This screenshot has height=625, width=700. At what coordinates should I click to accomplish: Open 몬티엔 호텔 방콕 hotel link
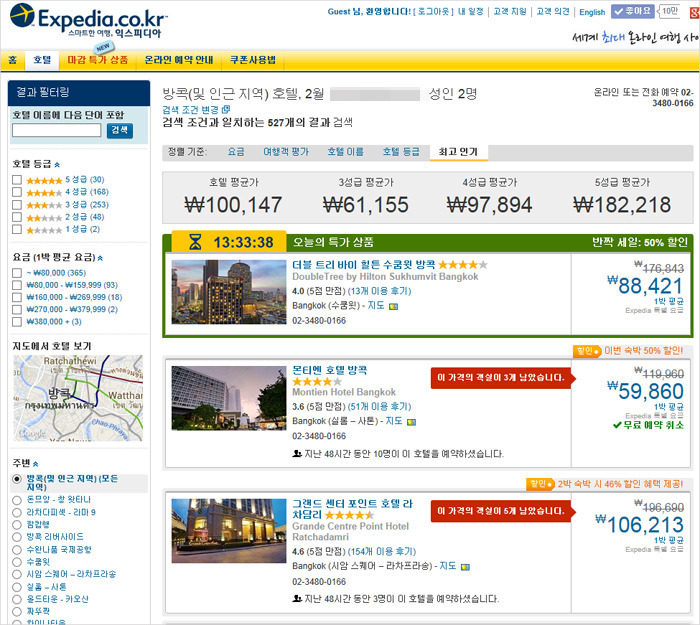point(329,370)
